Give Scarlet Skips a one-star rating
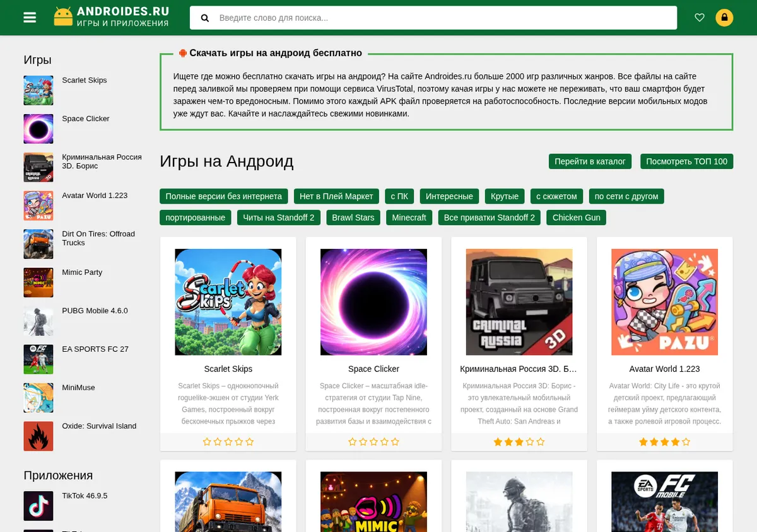 207,442
